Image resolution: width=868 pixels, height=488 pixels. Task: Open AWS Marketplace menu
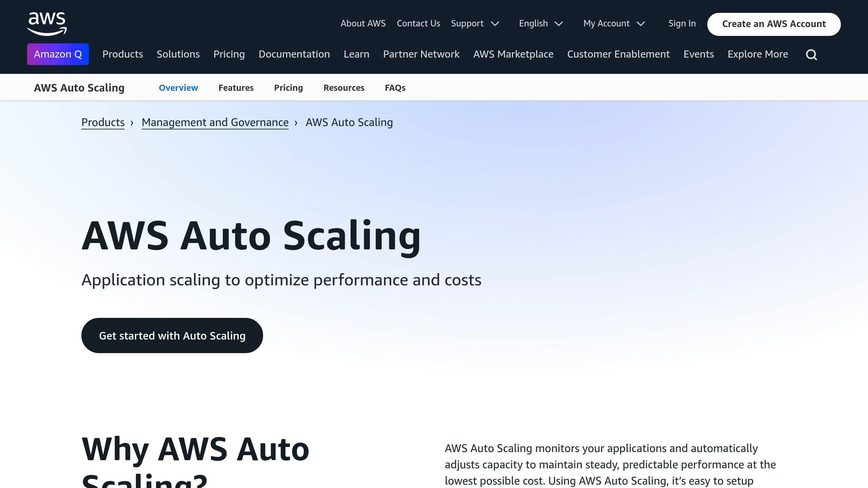click(513, 54)
